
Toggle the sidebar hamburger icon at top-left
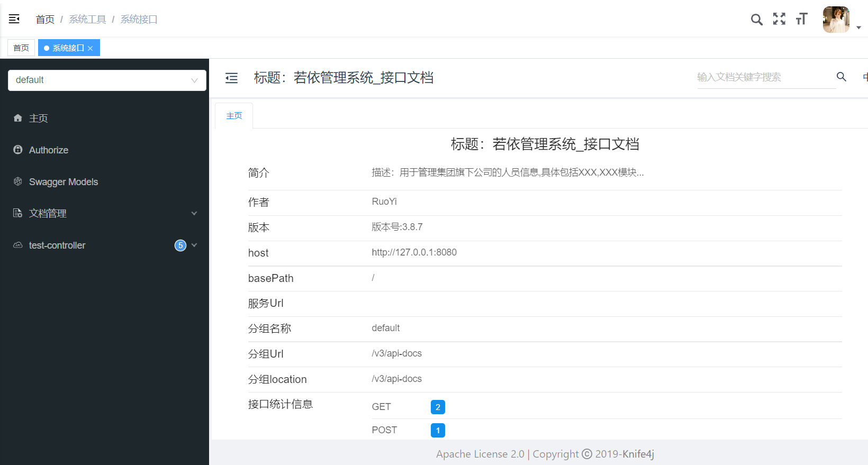coord(14,19)
